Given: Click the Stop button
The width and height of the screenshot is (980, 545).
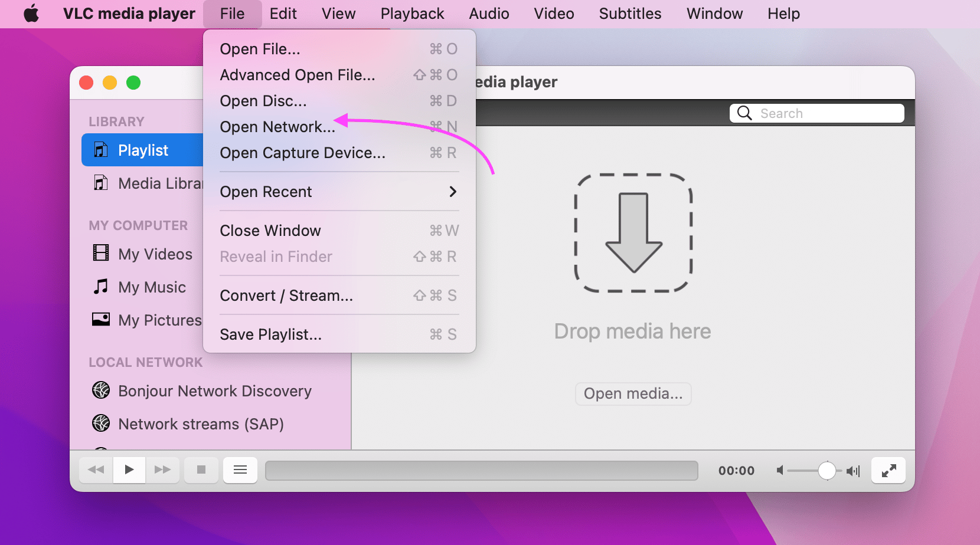Looking at the screenshot, I should [201, 470].
